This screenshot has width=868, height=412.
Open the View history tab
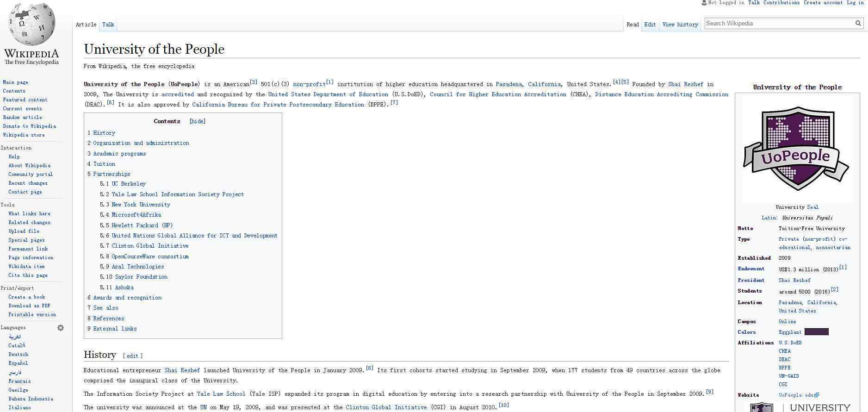pos(680,25)
